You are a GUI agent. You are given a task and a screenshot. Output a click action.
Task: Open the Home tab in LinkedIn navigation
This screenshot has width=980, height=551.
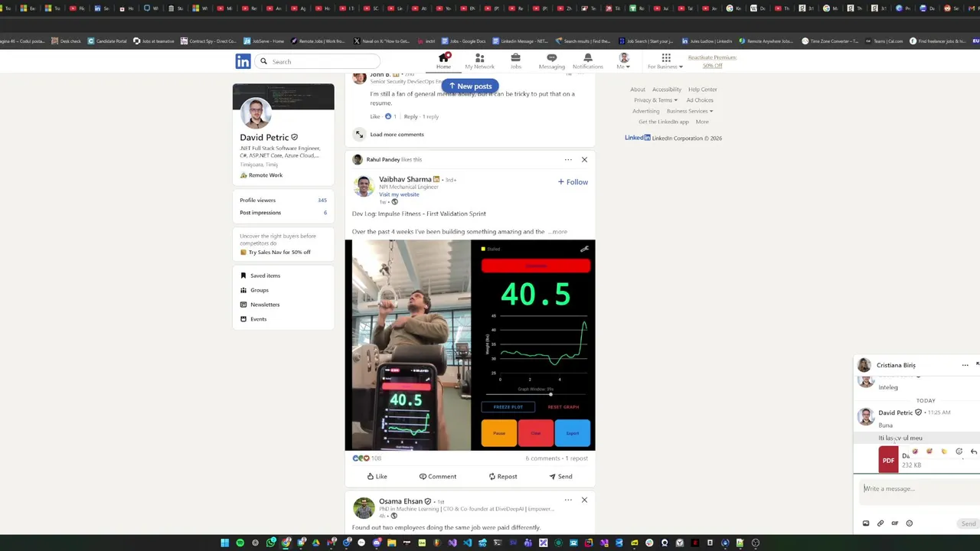[443, 61]
